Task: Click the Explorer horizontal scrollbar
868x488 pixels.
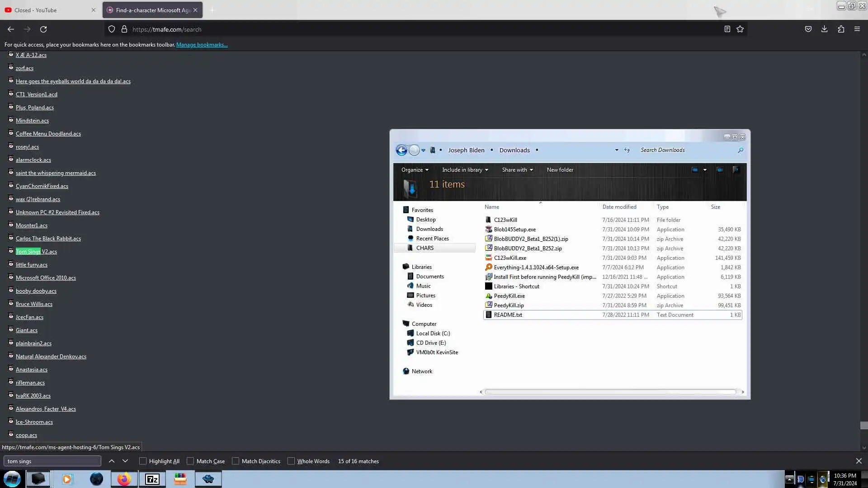Action: point(610,392)
